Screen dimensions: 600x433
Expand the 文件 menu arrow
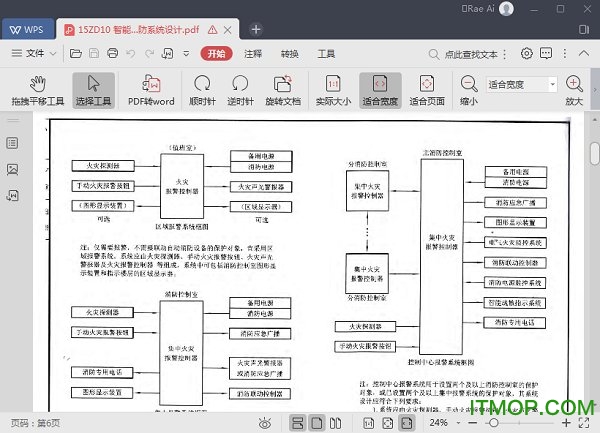53,54
